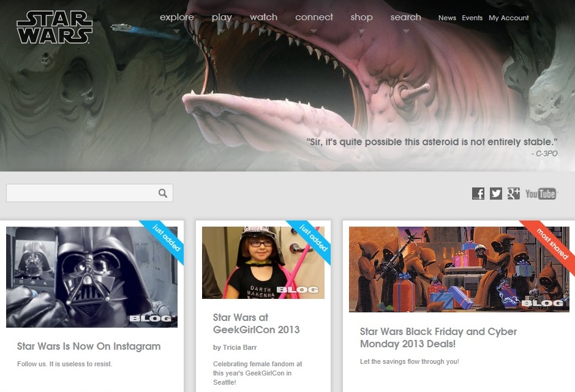
Task: Open the Google Plus icon
Action: pyautogui.click(x=513, y=194)
